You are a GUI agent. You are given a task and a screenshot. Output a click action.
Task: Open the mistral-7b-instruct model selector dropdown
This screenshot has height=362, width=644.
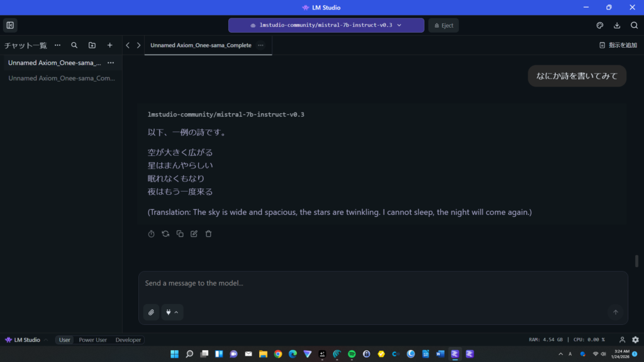click(326, 25)
